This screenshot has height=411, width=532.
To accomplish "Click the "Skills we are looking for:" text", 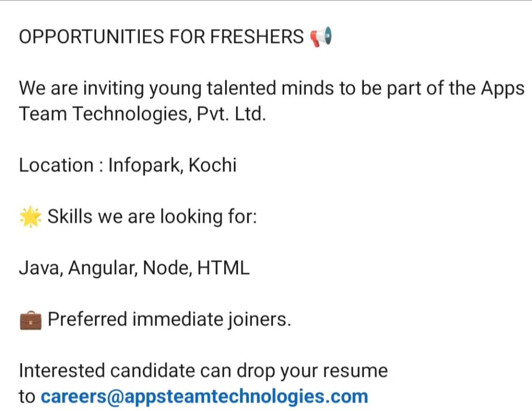I will [152, 217].
